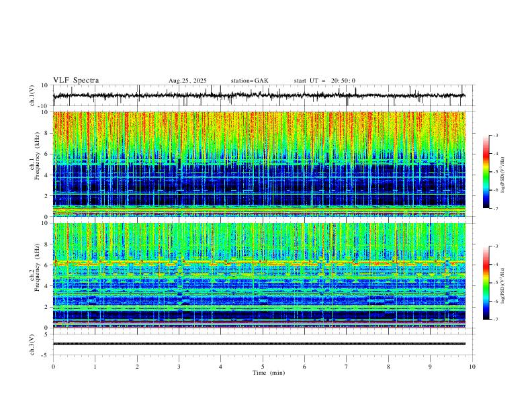The image size is (532, 411).
Task: Click the time axis tick label '5'
Action: [x=263, y=367]
